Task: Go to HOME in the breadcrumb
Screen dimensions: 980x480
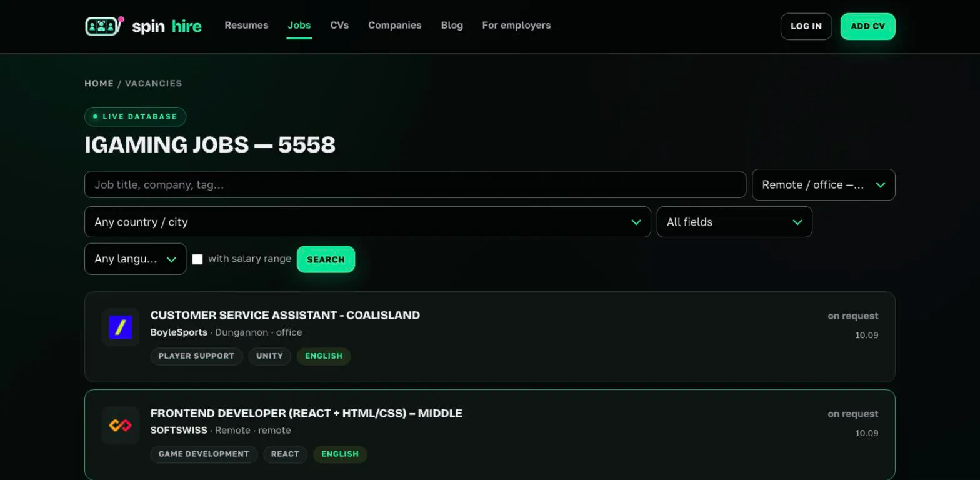Action: (x=99, y=83)
